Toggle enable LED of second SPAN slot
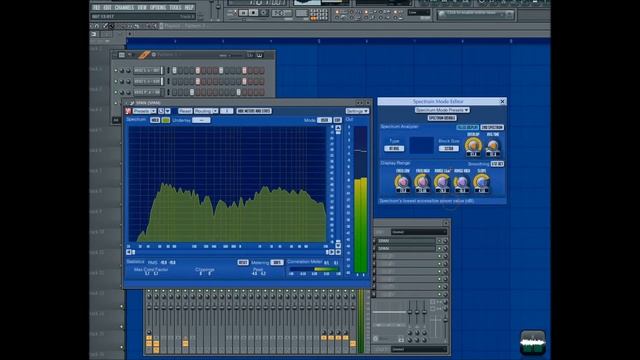The width and height of the screenshot is (640, 360). [440, 248]
